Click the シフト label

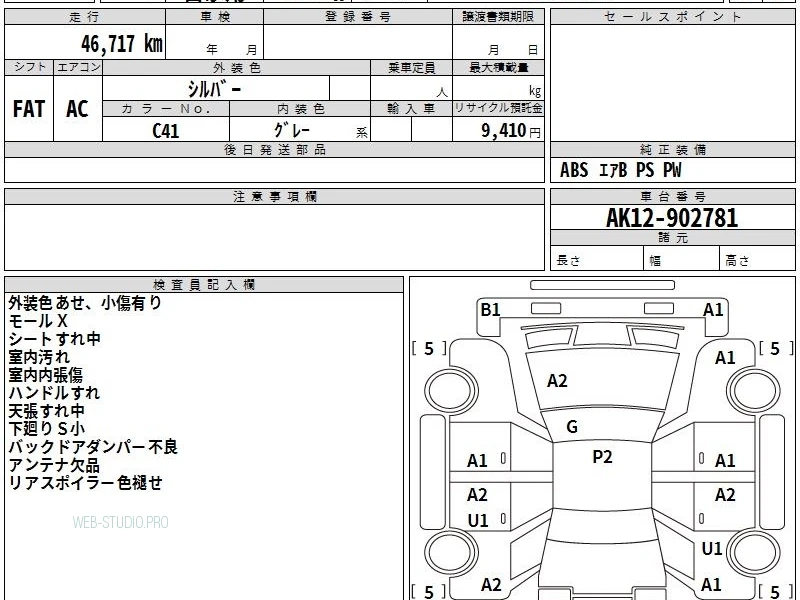[x=29, y=67]
